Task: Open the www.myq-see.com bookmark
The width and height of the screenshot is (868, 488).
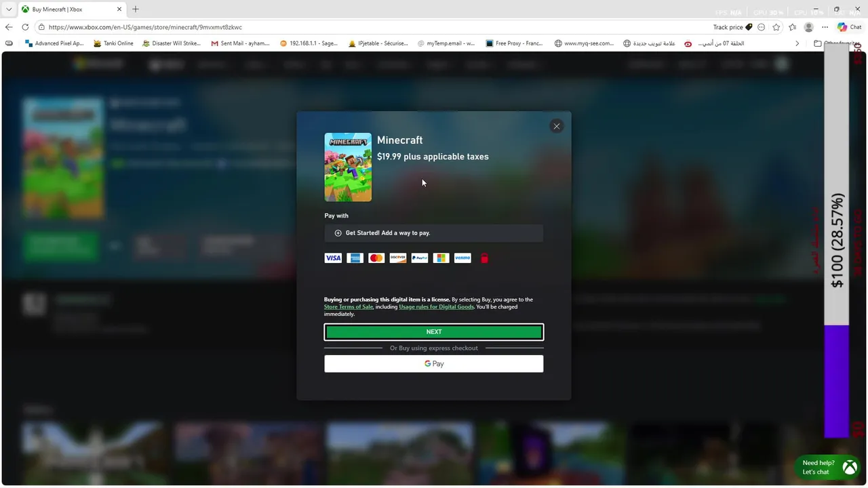Action: (584, 43)
